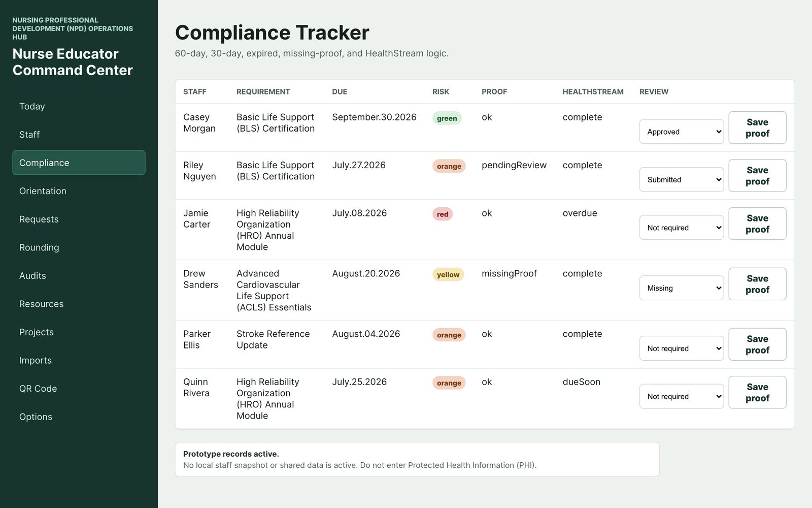Open Quinn Rivera's Not required review dropdown

point(682,396)
